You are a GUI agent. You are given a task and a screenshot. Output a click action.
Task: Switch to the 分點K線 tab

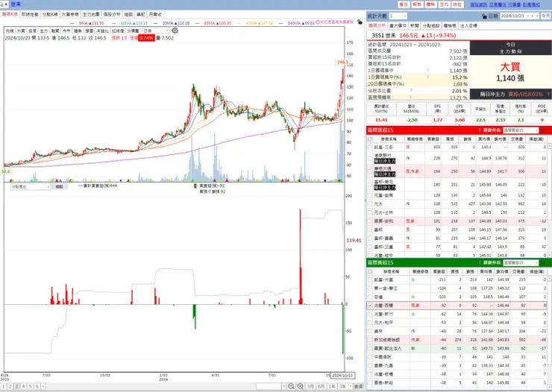50,14
